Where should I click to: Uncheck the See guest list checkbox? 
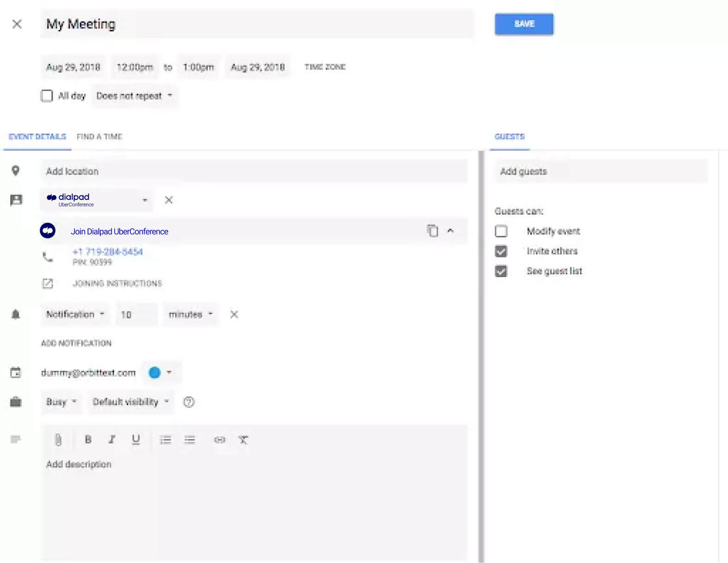pos(501,271)
